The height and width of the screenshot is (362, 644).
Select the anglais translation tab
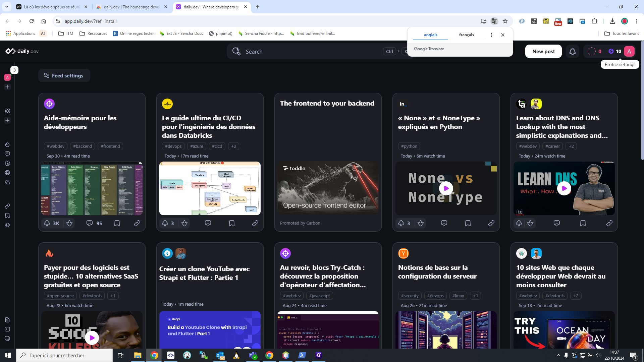(x=430, y=35)
